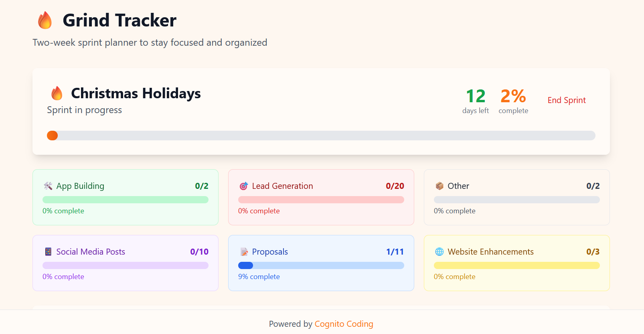This screenshot has height=334, width=644.
Task: Click the package icon on the Other card
Action: point(439,186)
